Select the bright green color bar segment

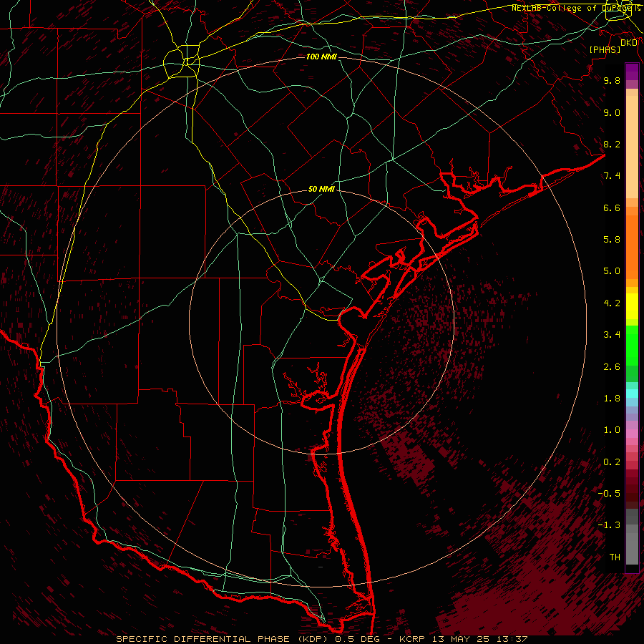click(632, 346)
